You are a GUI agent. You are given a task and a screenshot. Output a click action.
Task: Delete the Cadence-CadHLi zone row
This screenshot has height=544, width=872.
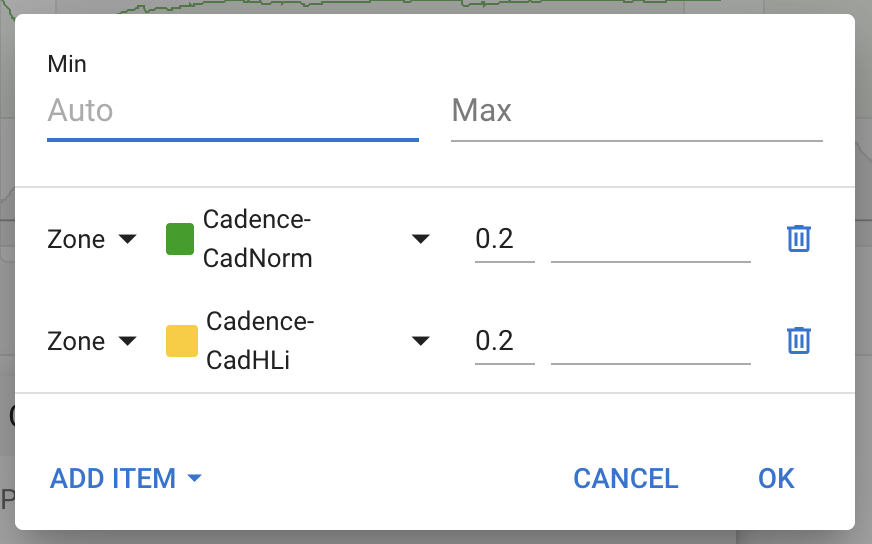pos(798,341)
